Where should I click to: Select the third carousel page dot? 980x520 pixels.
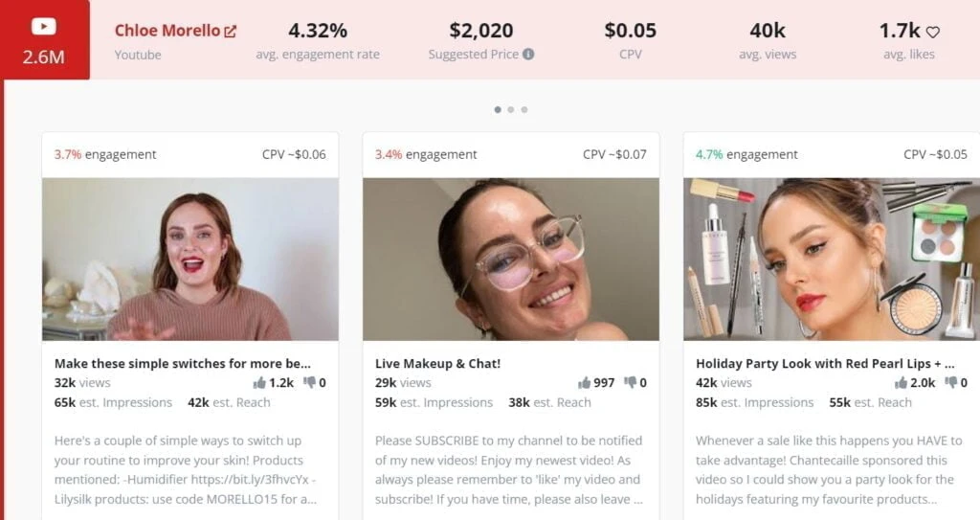tap(524, 109)
